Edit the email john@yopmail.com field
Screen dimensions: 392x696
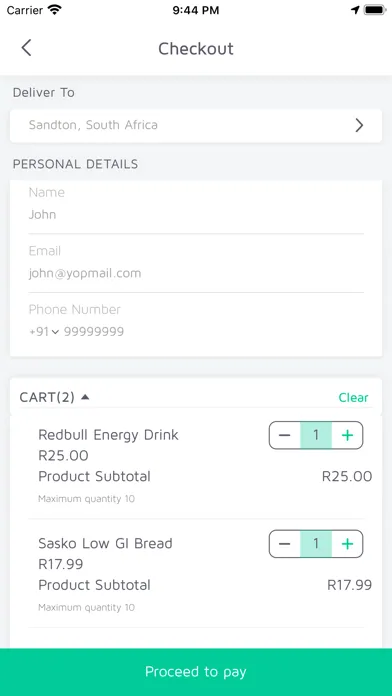[196, 273]
